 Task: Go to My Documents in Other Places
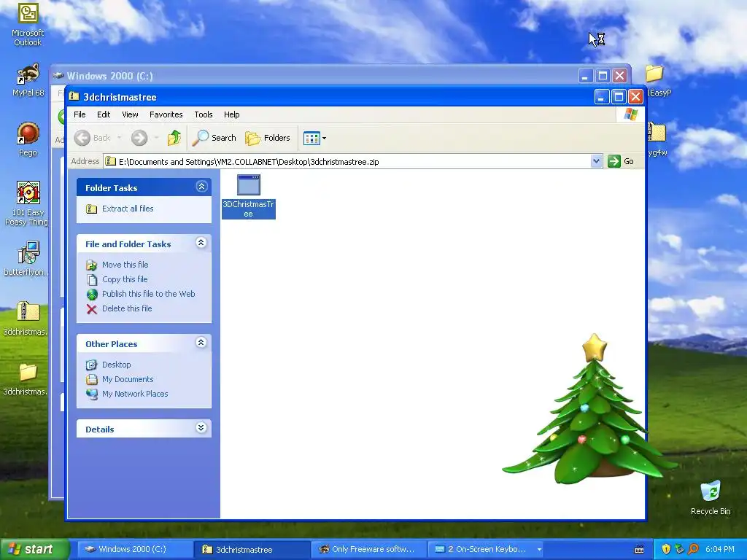point(128,379)
